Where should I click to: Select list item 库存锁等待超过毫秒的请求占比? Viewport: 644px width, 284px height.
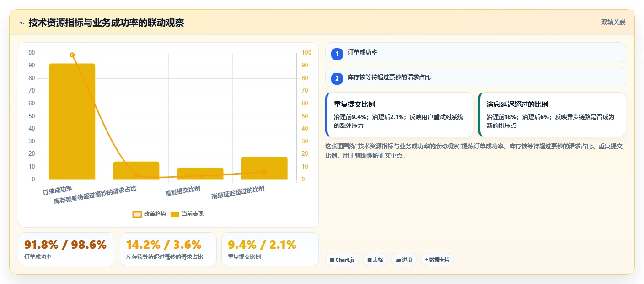475,77
